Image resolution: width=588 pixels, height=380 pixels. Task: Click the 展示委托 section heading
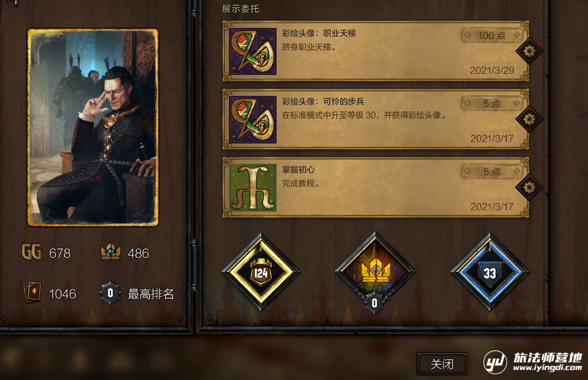241,9
